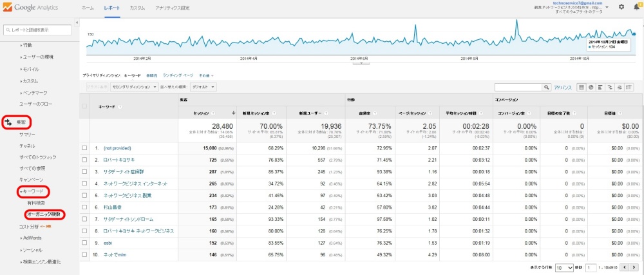Image resolution: width=644 pixels, height=275 pixels.
Task: Open the デフォルト sort type dropdown
Action: 203,88
